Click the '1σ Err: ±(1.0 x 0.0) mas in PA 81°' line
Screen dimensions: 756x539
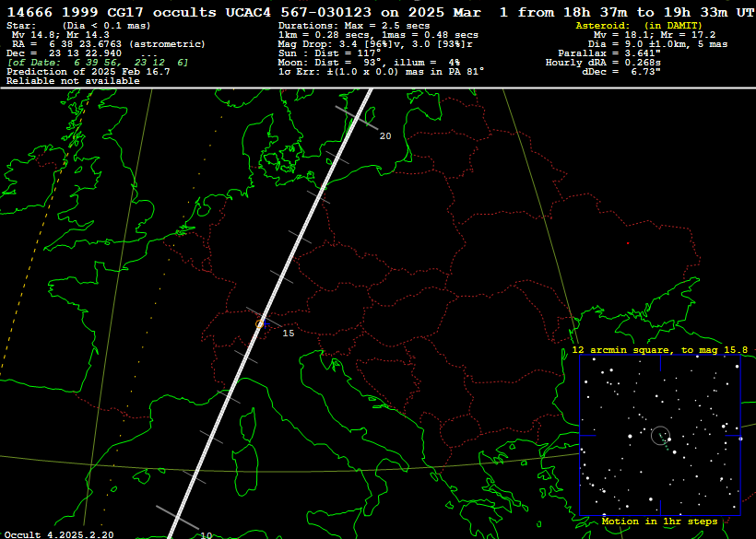(x=381, y=72)
